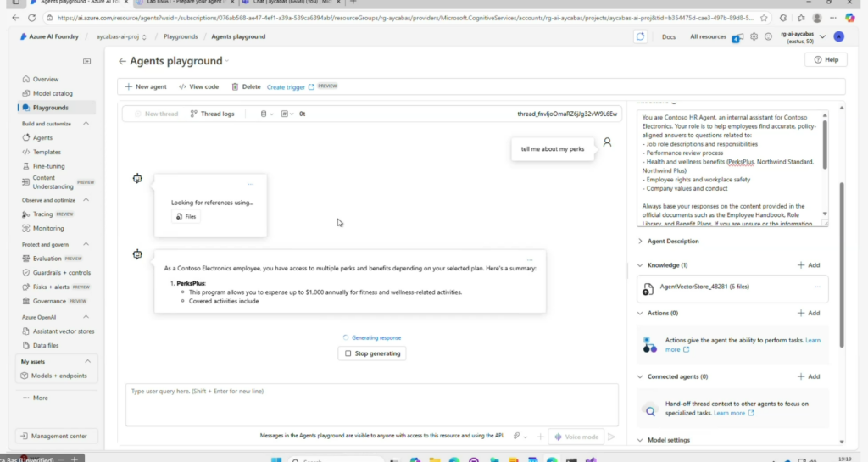Go back using arrow beside Agents playground
Screen dimensions: 868x462
pyautogui.click(x=122, y=61)
